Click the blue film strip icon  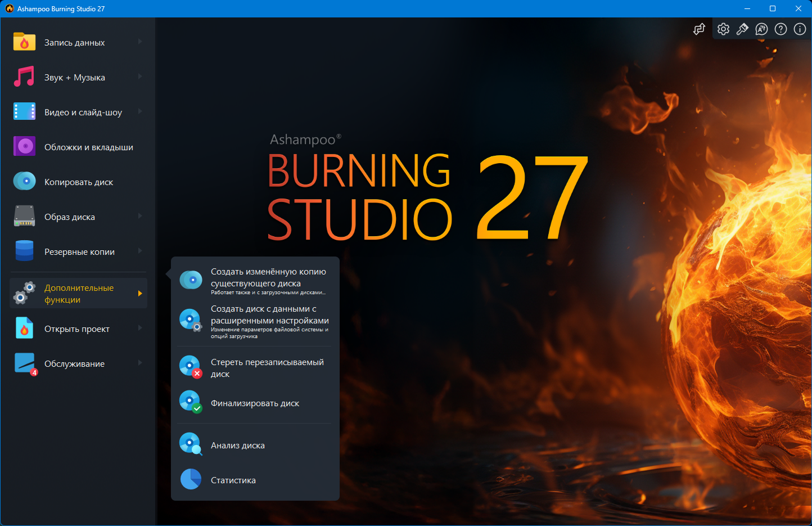pos(24,112)
